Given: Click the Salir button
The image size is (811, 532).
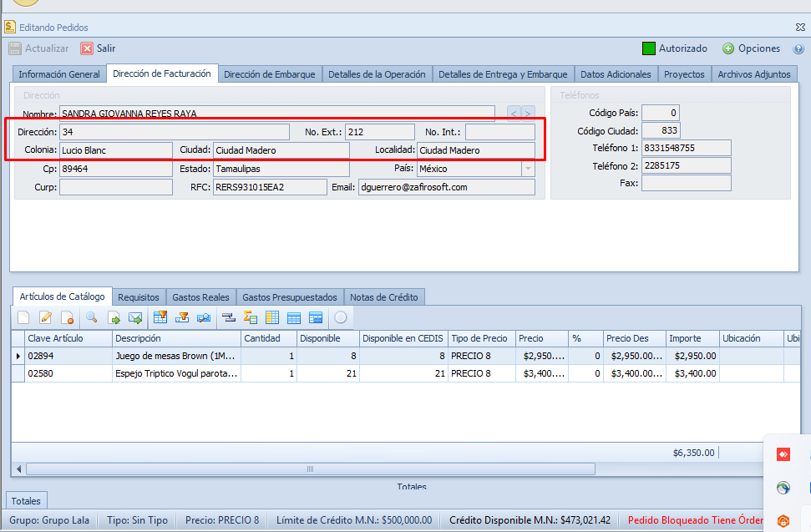Looking at the screenshot, I should [x=98, y=48].
